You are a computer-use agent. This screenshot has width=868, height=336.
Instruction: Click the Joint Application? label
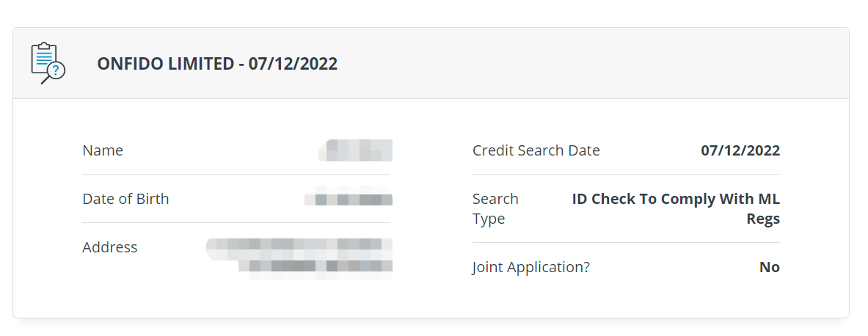(x=531, y=267)
